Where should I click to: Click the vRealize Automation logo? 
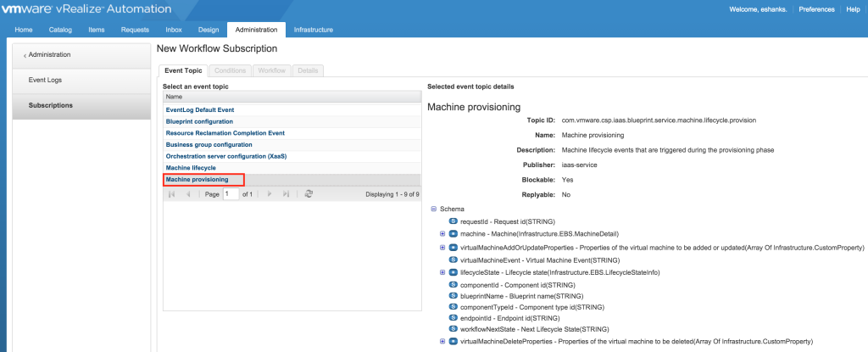click(x=86, y=9)
